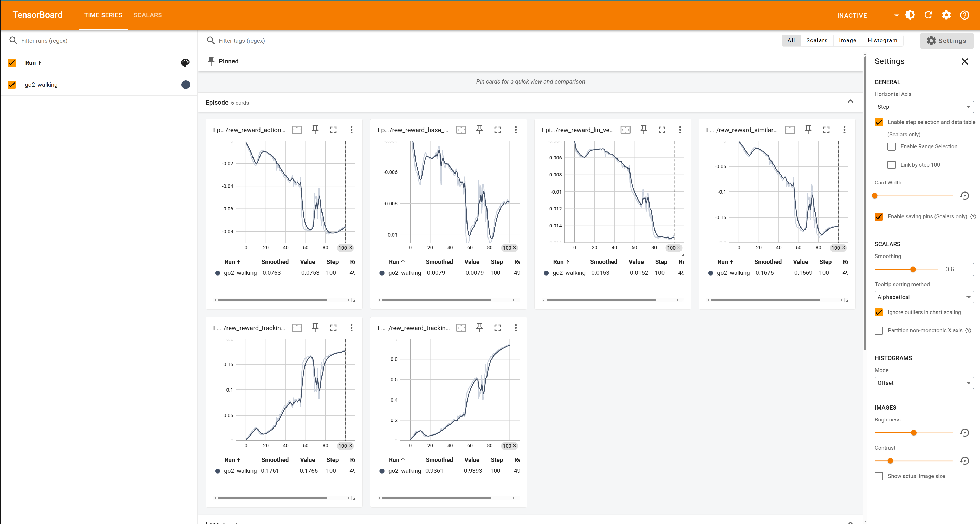Open the INACTIVE plugin dropdown

[868, 16]
